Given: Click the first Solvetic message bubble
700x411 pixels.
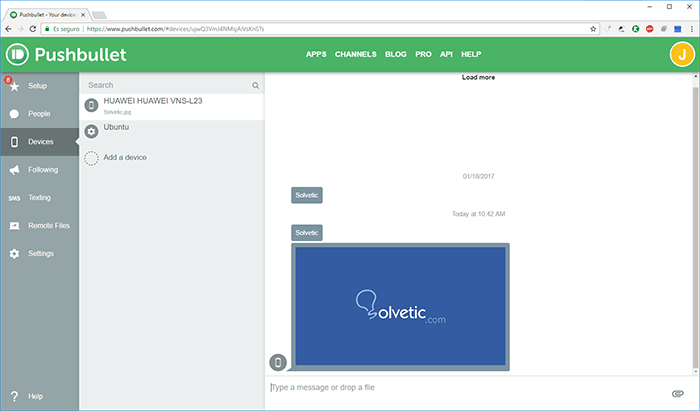Looking at the screenshot, I should [x=307, y=195].
